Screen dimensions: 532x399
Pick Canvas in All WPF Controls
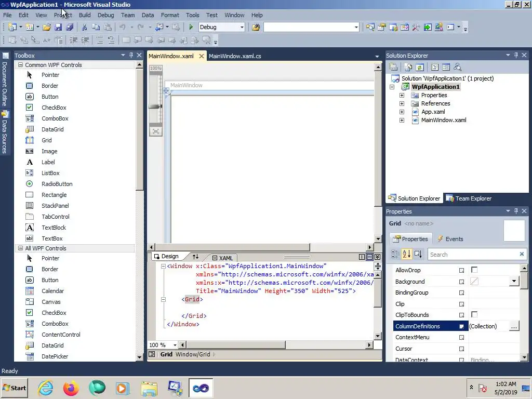[x=51, y=302]
